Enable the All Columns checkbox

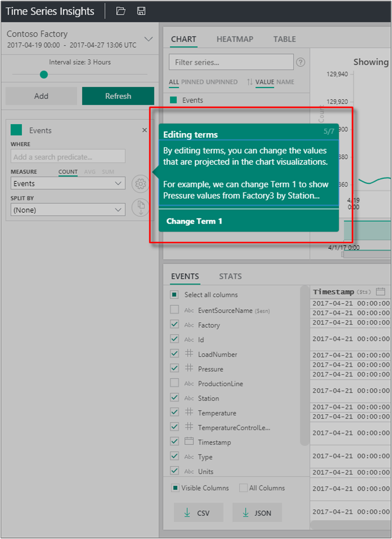tap(243, 488)
